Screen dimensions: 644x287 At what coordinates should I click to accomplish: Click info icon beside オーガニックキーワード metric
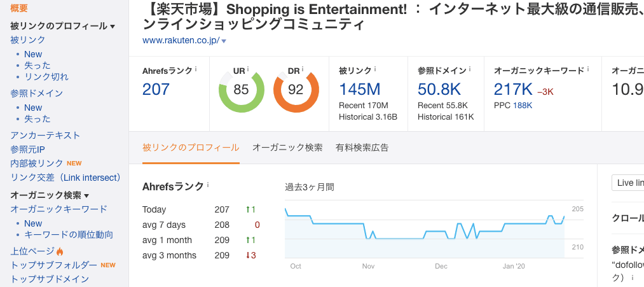click(x=587, y=69)
